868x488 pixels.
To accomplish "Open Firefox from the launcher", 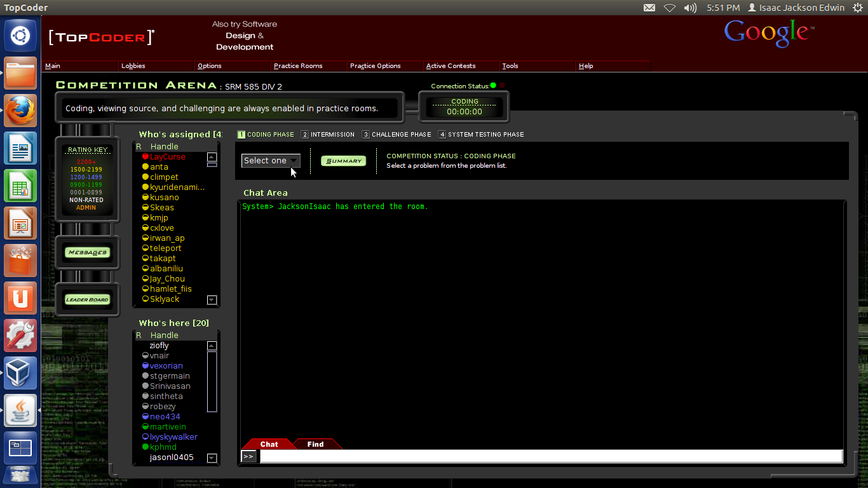I will pos(20,111).
